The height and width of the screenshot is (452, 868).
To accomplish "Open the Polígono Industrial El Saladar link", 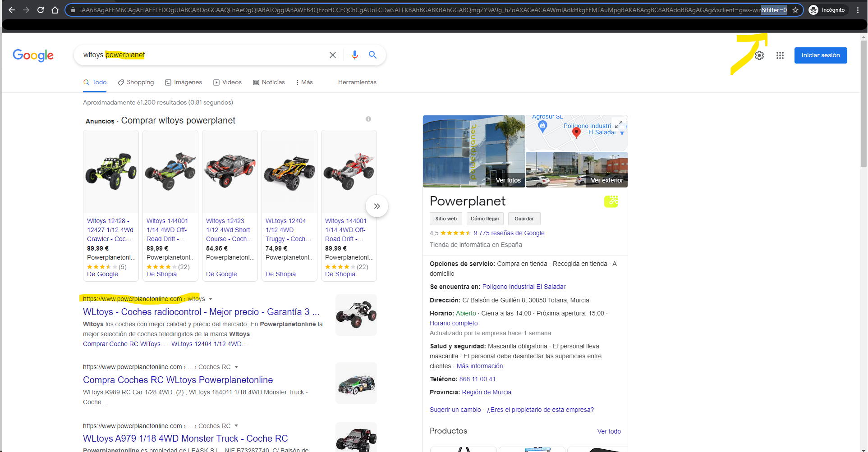I will point(524,287).
